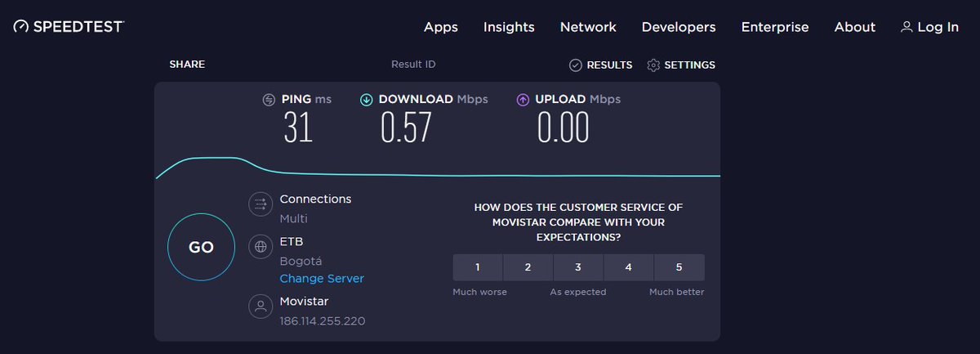
Task: Open the Network menu
Action: [588, 27]
